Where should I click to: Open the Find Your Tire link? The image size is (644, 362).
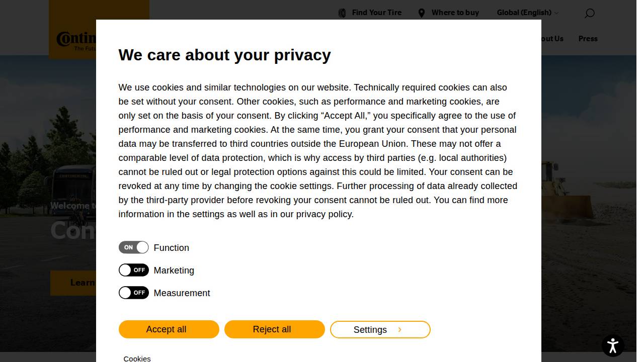[x=376, y=13]
